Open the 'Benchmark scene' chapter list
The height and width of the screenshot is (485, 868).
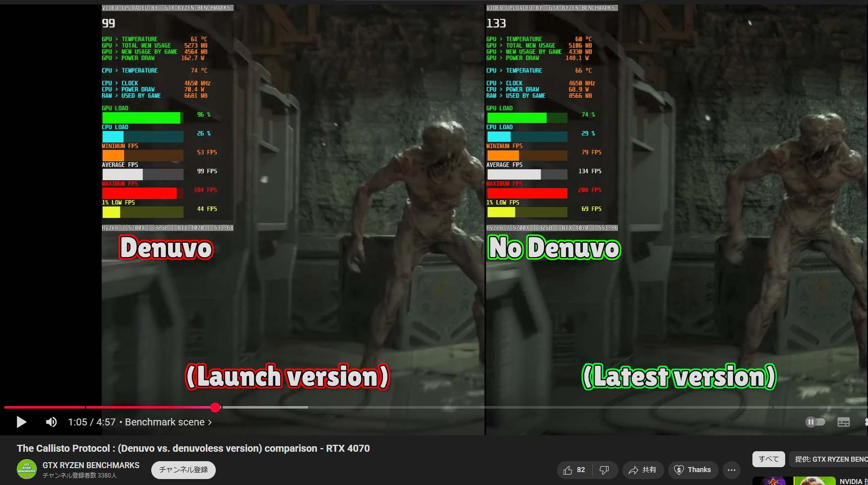tap(169, 422)
